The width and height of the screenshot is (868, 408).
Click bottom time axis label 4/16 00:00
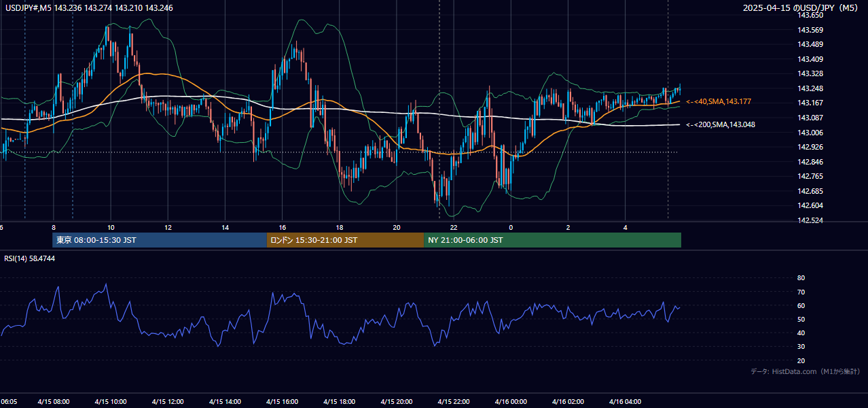point(510,401)
